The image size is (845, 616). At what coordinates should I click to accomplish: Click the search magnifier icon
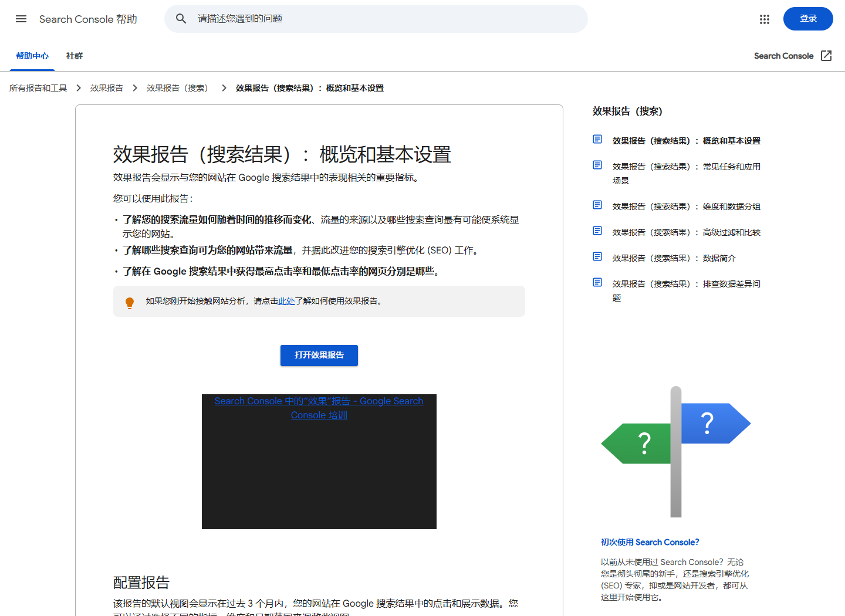point(181,19)
